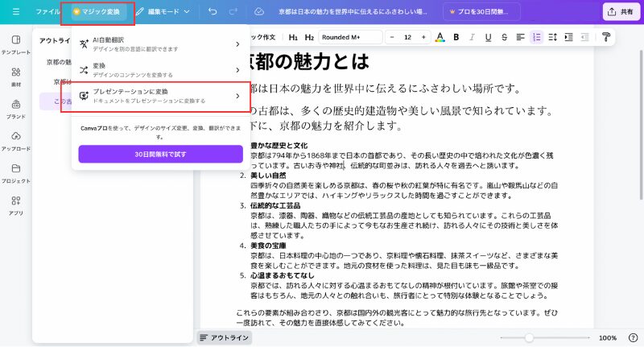Click the redo arrow icon
Screen dimensions: 644x347
[233, 11]
